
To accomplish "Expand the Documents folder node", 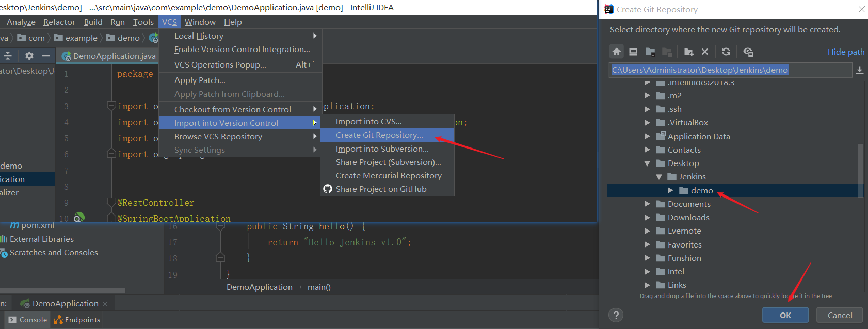I will coord(647,204).
